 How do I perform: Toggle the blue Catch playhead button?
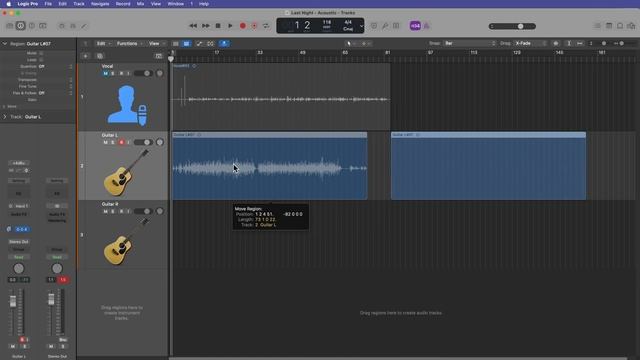coord(224,43)
